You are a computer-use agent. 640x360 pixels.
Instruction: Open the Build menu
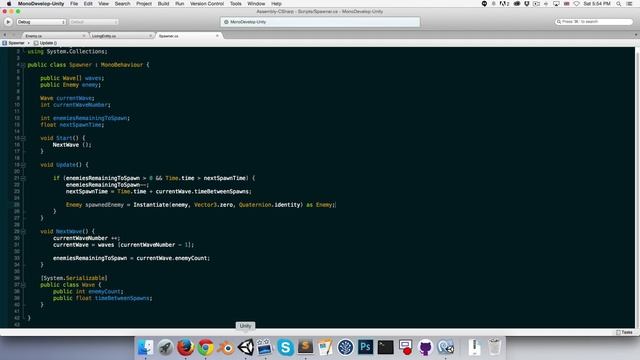163,4
